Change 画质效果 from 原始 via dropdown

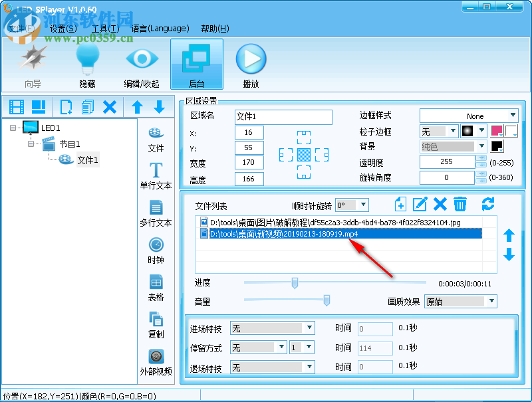coord(460,301)
